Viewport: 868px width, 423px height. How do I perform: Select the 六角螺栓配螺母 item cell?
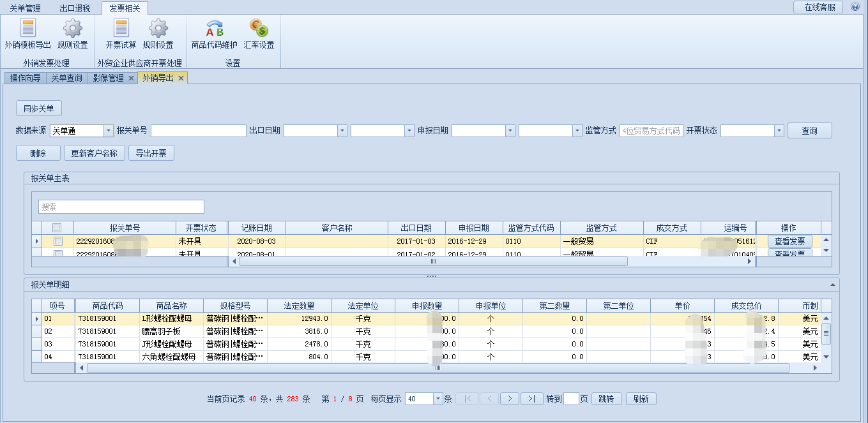pyautogui.click(x=171, y=357)
